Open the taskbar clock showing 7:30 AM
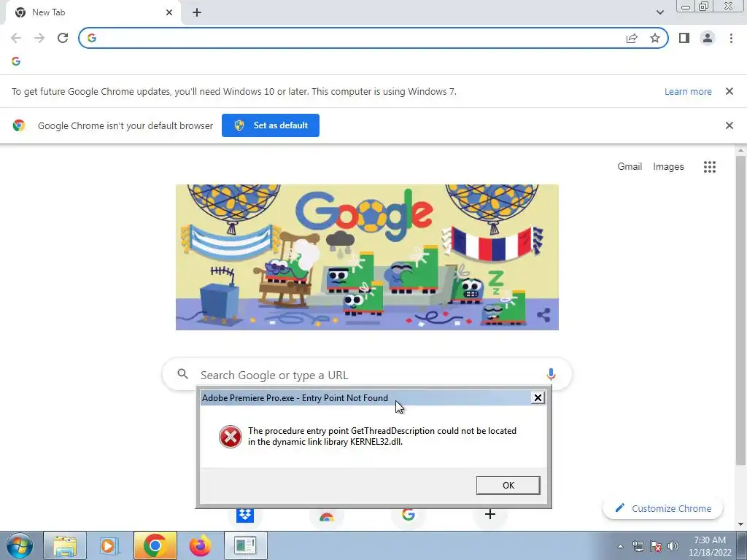Image resolution: width=747 pixels, height=560 pixels. (710, 546)
